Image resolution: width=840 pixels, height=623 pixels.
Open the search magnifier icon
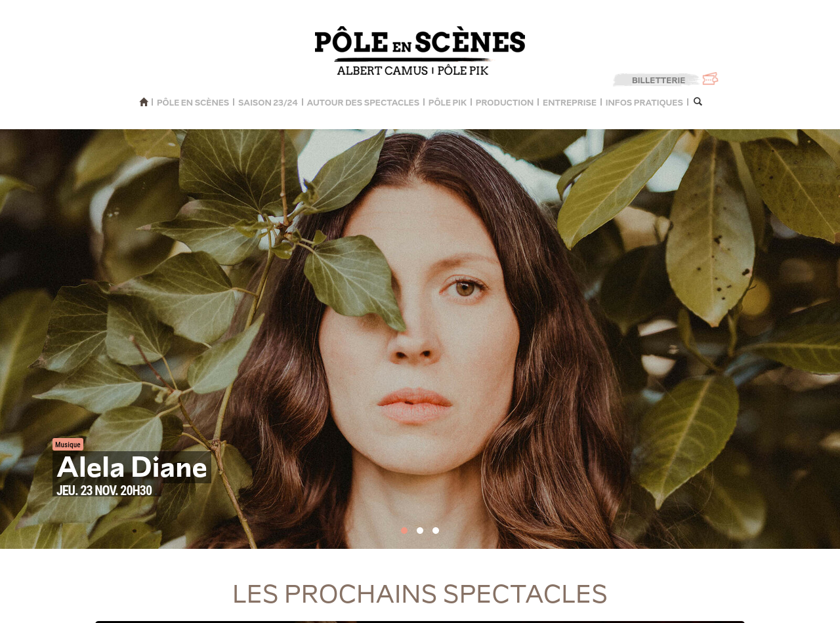point(698,102)
